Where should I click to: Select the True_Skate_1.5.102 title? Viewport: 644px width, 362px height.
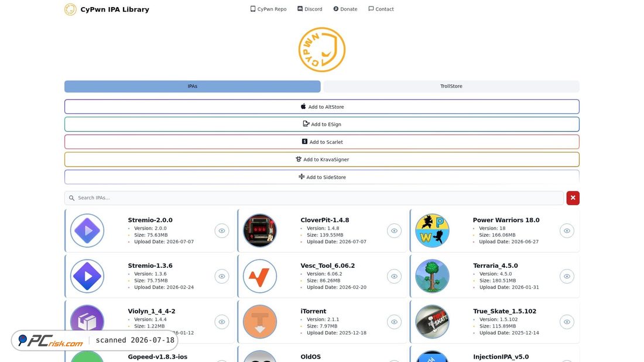(x=504, y=311)
